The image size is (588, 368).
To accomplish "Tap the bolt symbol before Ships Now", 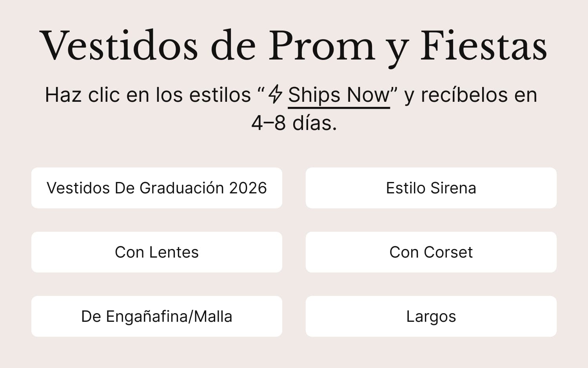I will pyautogui.click(x=276, y=94).
